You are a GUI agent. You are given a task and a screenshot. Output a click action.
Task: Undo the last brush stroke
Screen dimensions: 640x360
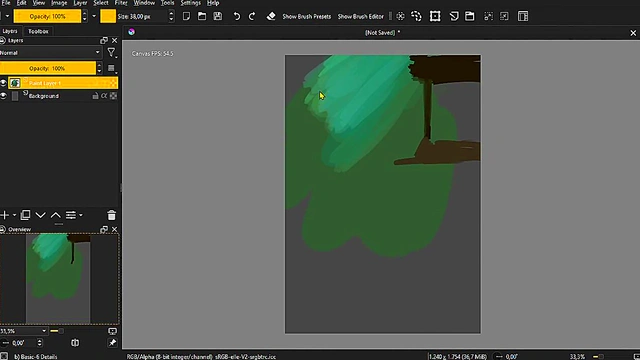(x=236, y=16)
